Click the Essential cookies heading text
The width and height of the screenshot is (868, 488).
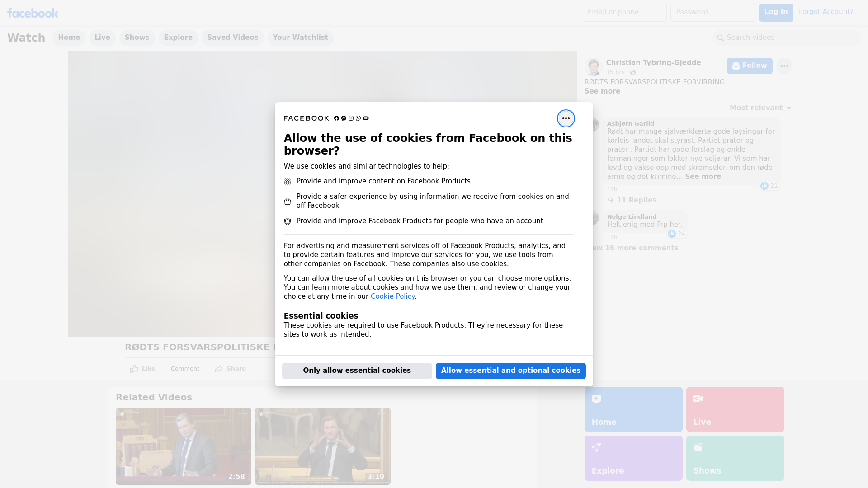[321, 316]
